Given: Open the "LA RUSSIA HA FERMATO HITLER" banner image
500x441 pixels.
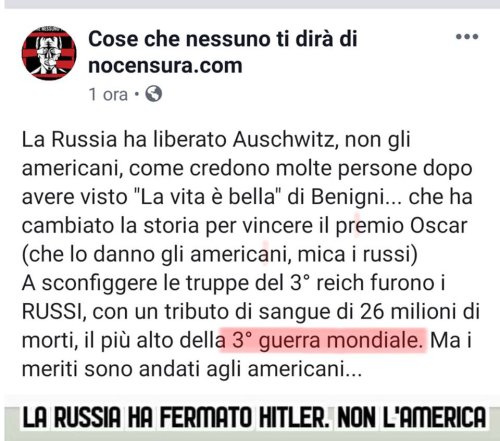Looking at the screenshot, I should click(x=254, y=417).
